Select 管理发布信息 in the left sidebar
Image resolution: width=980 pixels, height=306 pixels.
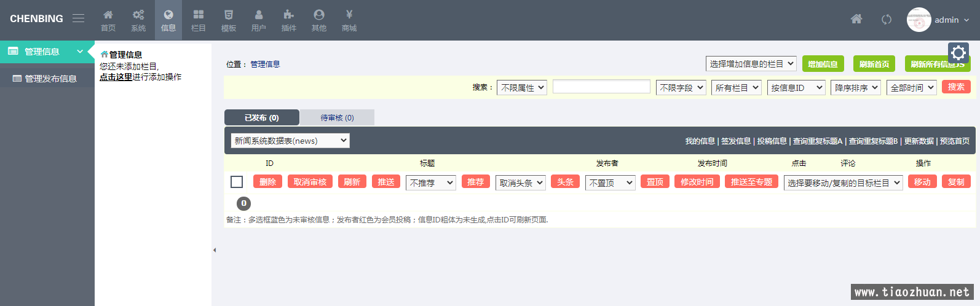click(x=50, y=79)
